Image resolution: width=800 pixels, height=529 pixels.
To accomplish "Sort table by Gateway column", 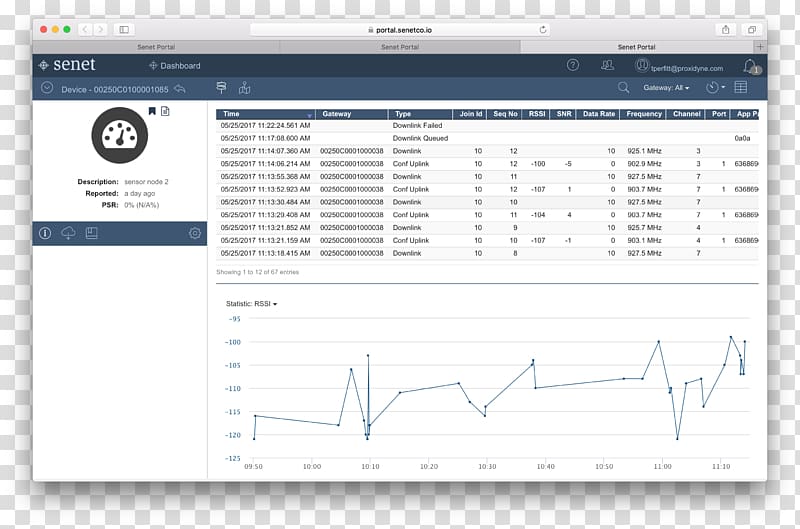I will point(352,114).
